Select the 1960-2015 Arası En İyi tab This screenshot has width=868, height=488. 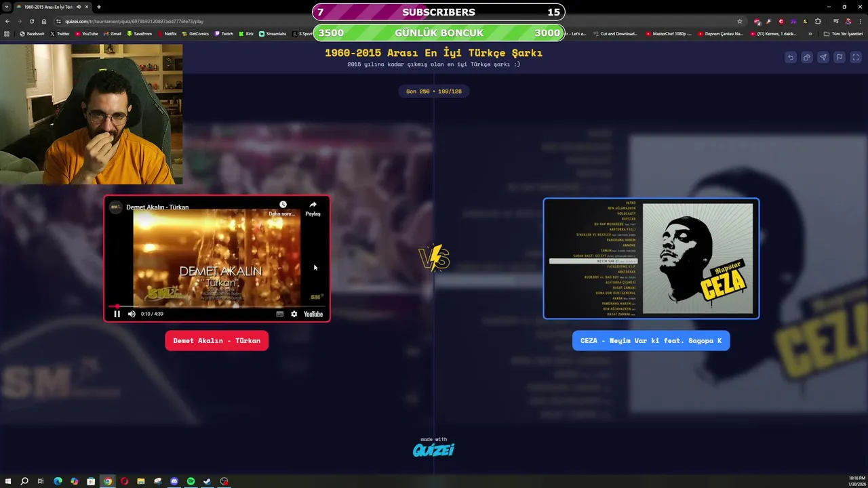[x=53, y=7]
